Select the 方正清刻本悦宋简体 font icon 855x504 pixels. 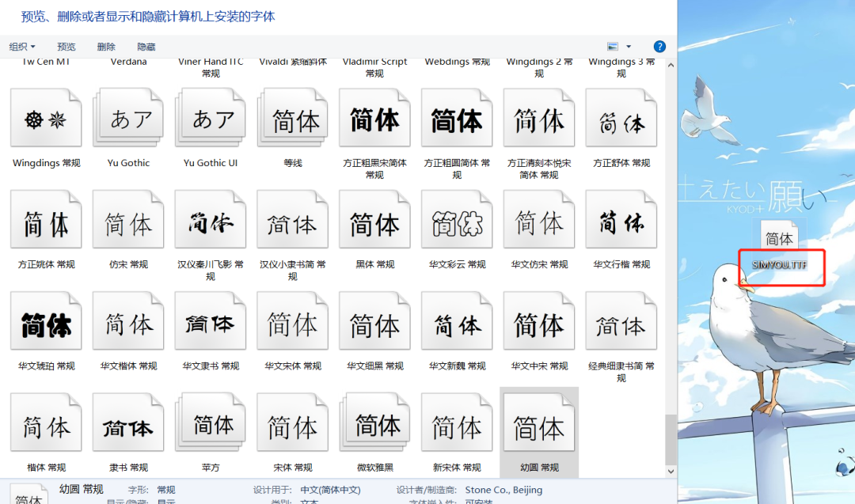(x=539, y=118)
